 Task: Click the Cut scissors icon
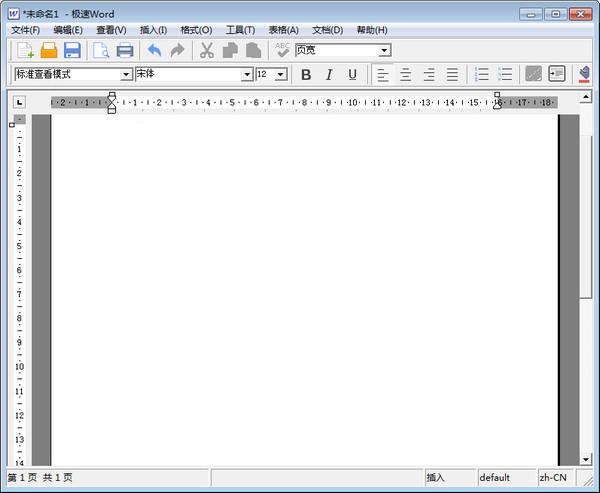(207, 50)
